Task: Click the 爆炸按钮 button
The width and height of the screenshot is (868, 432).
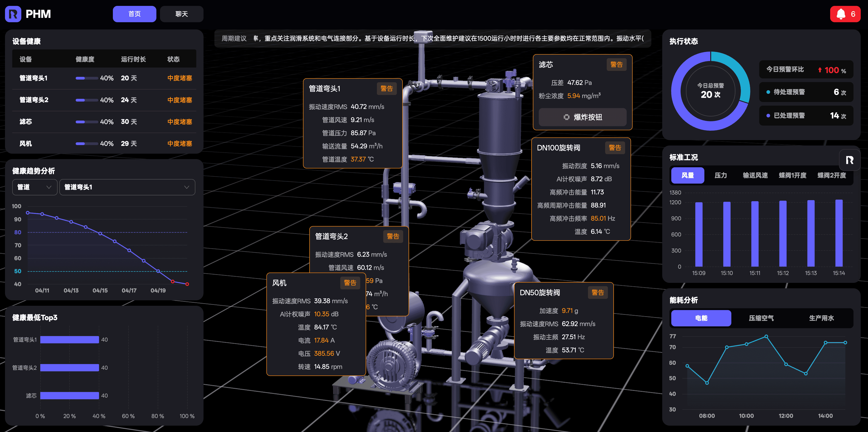Action: tap(583, 117)
